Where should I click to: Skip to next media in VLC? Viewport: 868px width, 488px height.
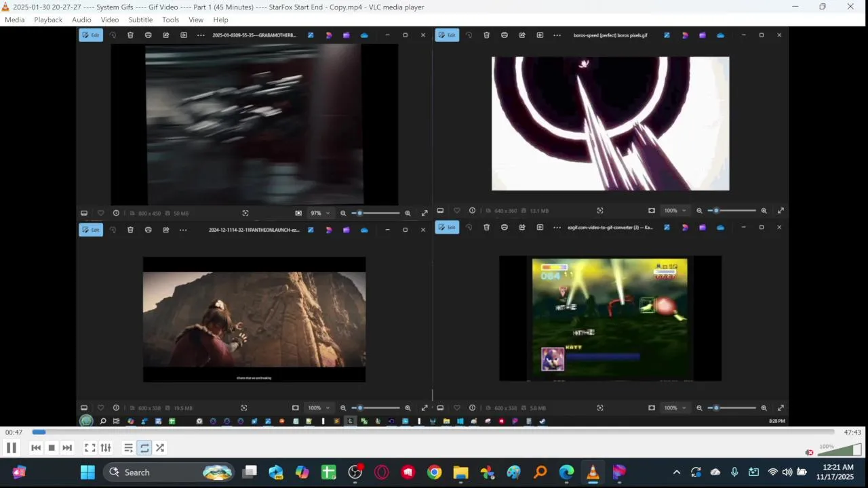click(x=67, y=447)
